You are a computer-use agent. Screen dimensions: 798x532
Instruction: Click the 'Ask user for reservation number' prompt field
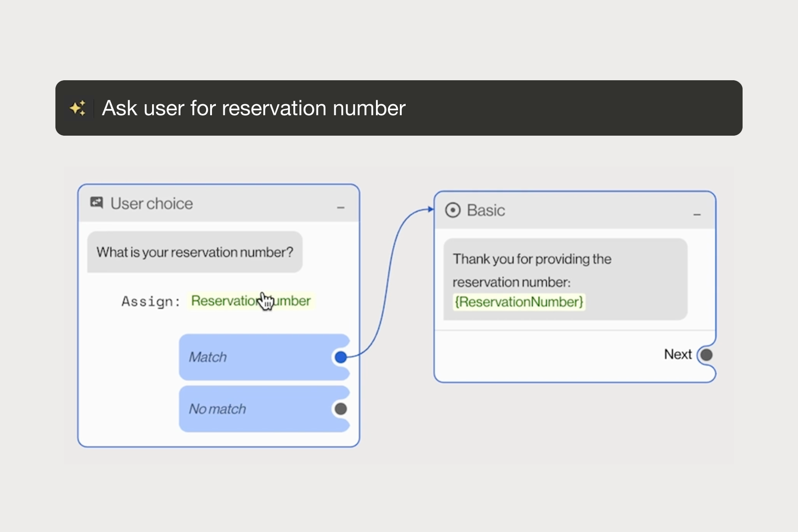click(x=399, y=108)
